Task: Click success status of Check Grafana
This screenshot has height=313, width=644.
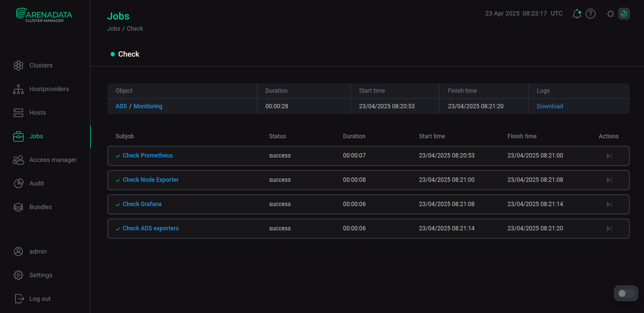Action: [x=280, y=204]
